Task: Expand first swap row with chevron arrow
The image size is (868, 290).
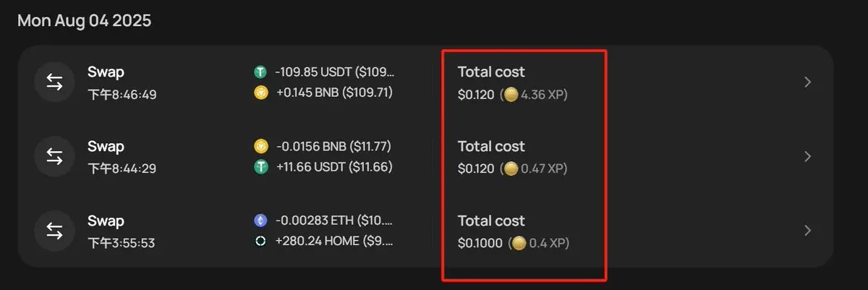Action: tap(809, 82)
